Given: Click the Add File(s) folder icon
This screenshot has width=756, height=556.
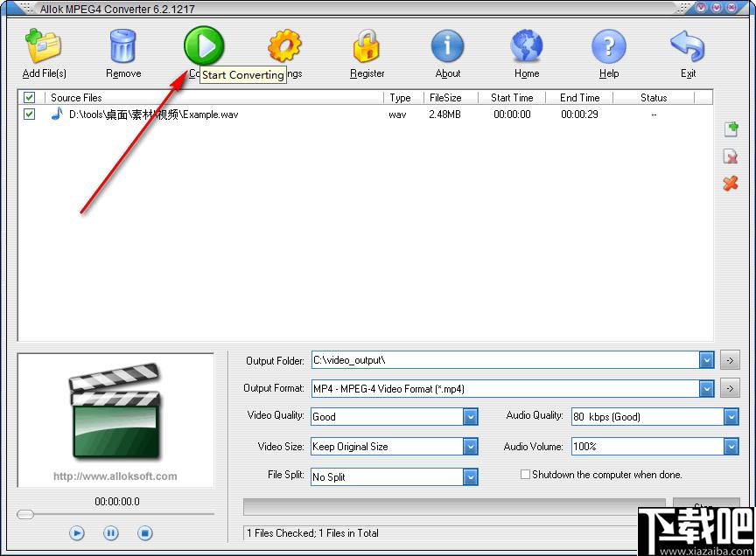Looking at the screenshot, I should pyautogui.click(x=43, y=45).
